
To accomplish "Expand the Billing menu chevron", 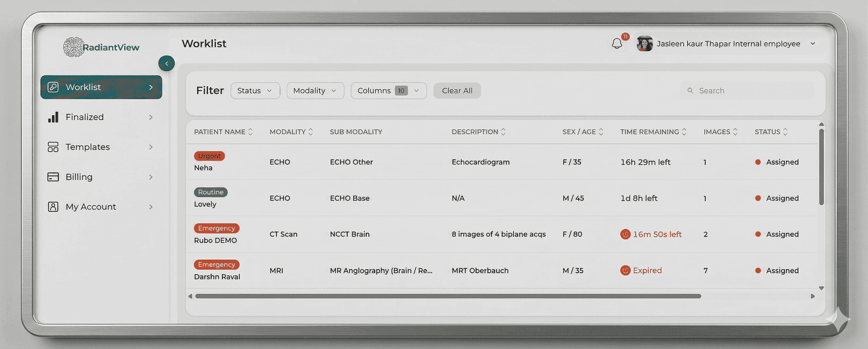I will point(151,177).
